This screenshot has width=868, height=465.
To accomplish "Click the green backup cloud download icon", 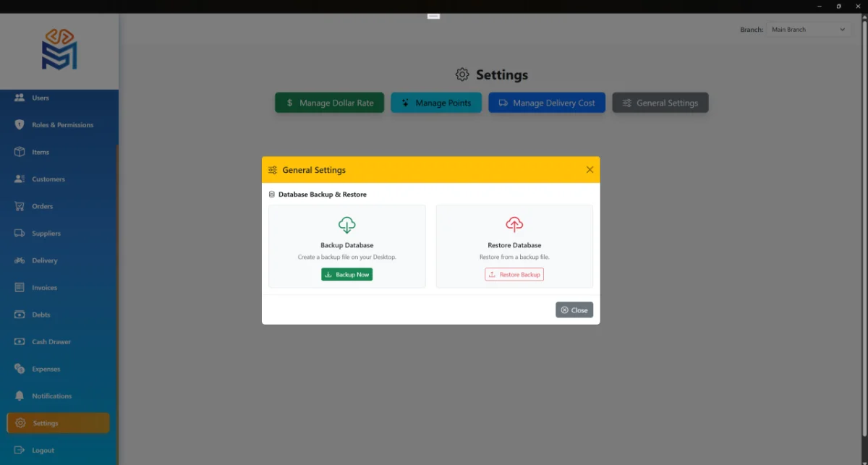I will pyautogui.click(x=347, y=224).
